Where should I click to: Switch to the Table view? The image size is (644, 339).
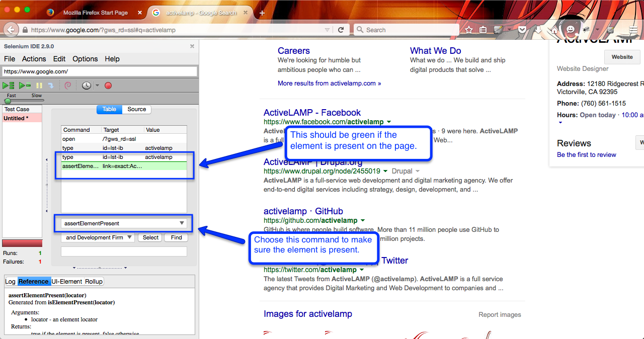coord(109,109)
